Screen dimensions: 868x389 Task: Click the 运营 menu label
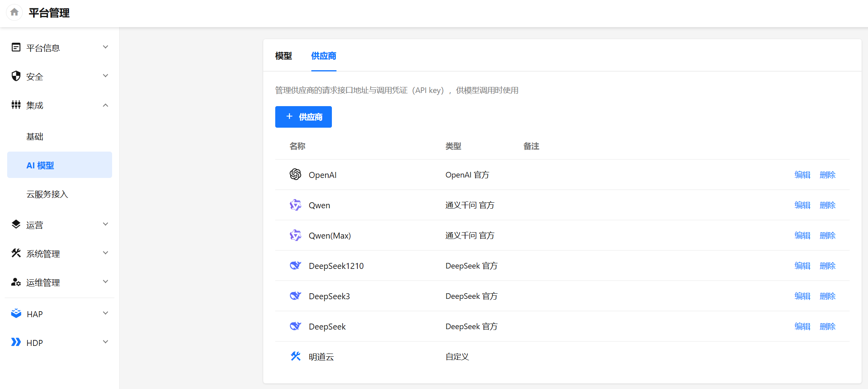[35, 225]
